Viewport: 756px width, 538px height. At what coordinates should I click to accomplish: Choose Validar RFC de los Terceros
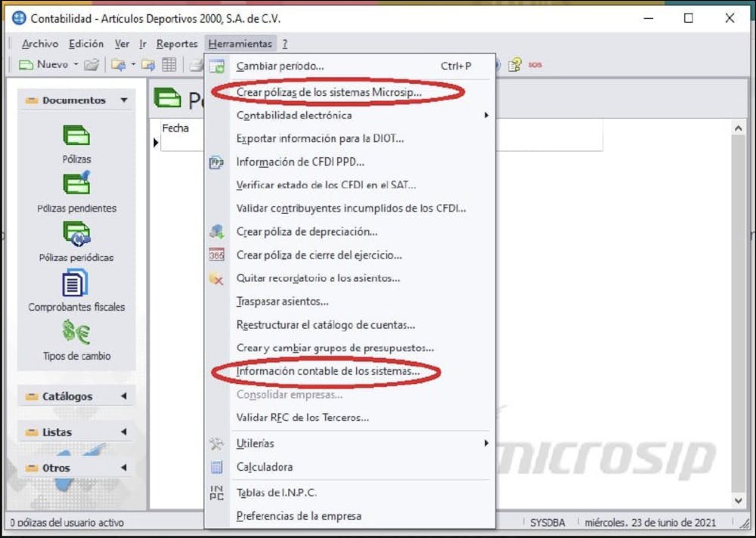click(350, 418)
